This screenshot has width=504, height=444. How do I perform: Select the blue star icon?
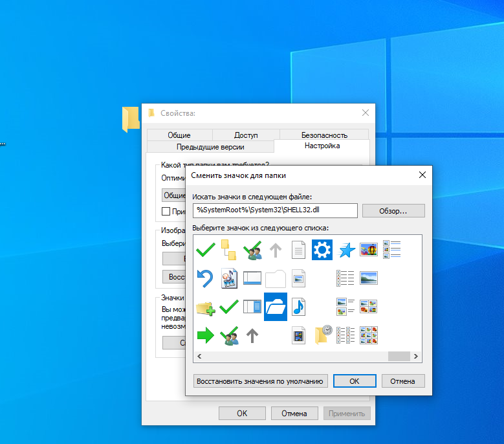(345, 250)
